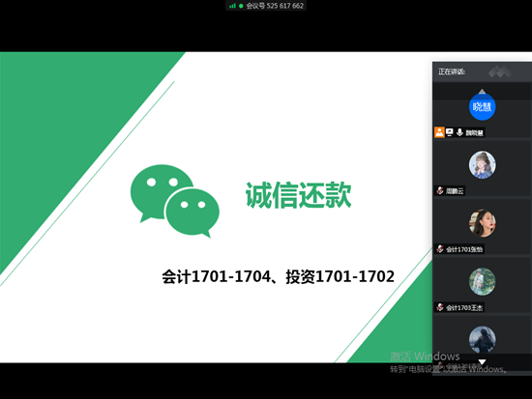This screenshot has height=399, width=532.
Task: Select the 正在讲话 header label
Action: click(x=452, y=71)
